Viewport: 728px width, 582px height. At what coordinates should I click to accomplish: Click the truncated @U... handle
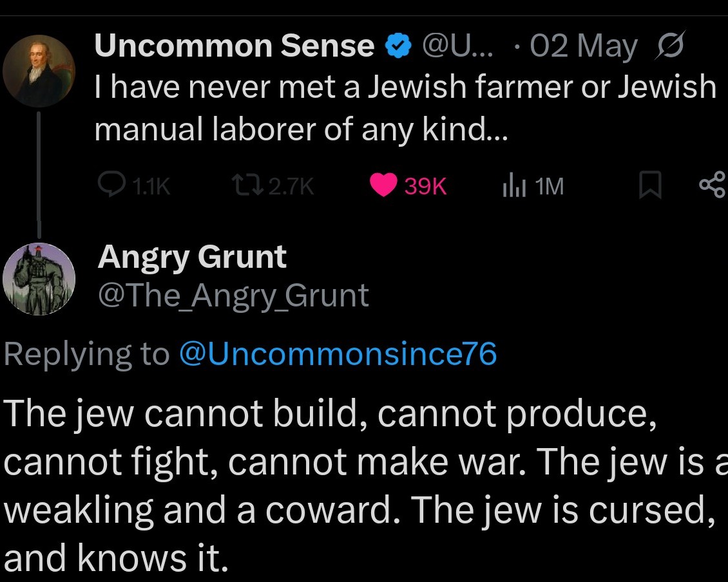458,46
